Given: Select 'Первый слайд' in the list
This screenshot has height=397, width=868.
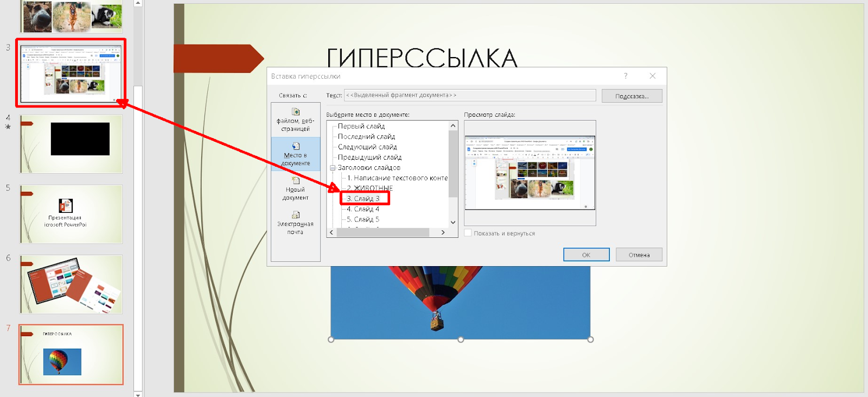Looking at the screenshot, I should [x=361, y=126].
